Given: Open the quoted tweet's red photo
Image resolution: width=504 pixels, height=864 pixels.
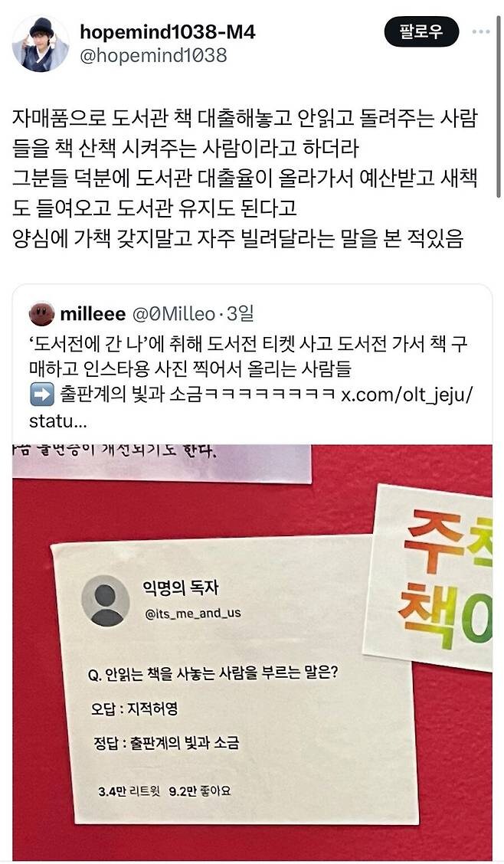Looking at the screenshot, I should (252, 653).
